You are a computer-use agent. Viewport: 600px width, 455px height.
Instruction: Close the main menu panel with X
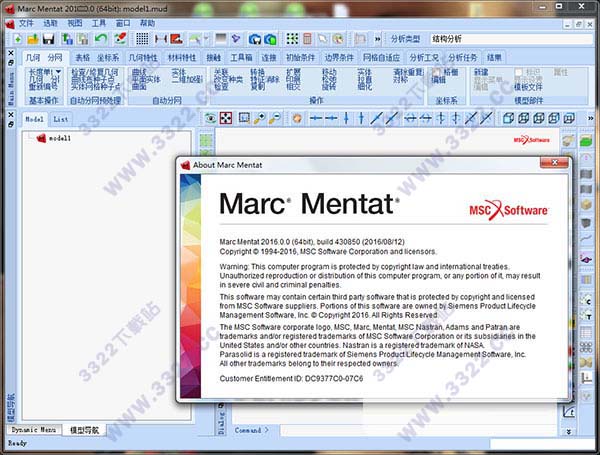(x=11, y=53)
